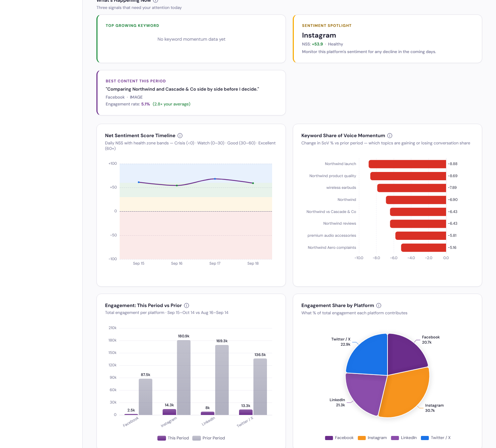The width and height of the screenshot is (496, 448).
Task: Open info icon beside Net Sentiment Score Timeline
Action: tap(180, 136)
